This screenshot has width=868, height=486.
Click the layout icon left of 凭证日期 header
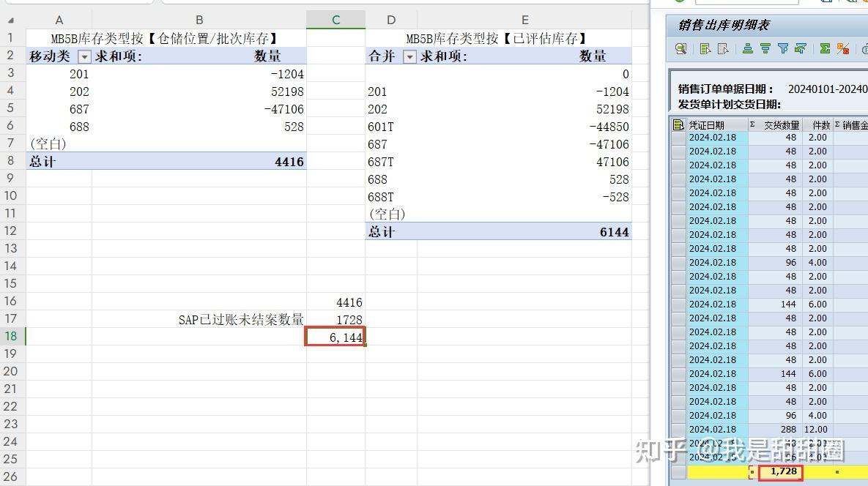point(678,124)
